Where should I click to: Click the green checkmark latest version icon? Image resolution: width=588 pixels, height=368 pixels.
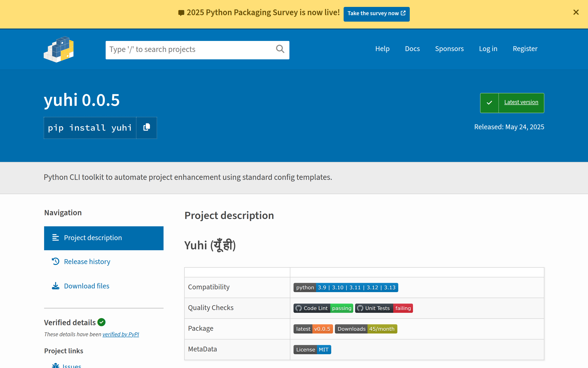pyautogui.click(x=489, y=103)
